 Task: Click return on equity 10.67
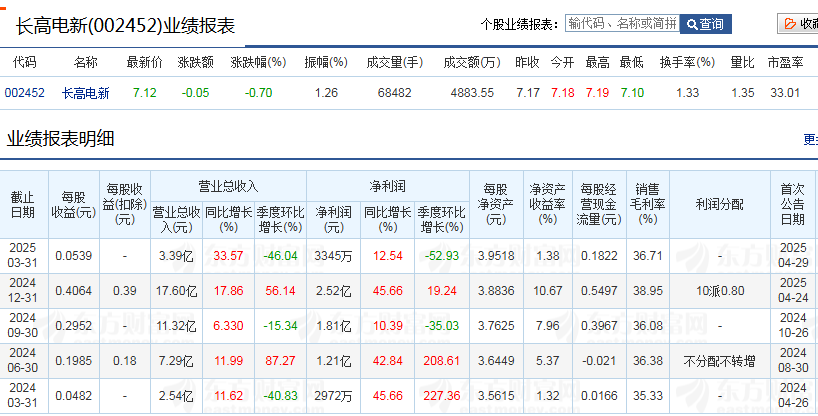tap(548, 291)
